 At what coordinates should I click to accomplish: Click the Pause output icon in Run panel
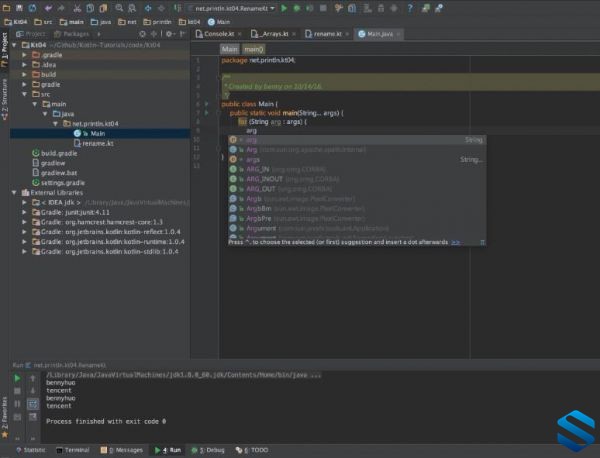point(17,404)
